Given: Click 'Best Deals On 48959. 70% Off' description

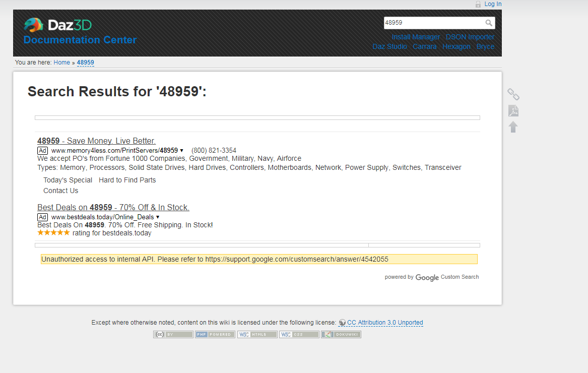Looking at the screenshot, I should coord(125,225).
